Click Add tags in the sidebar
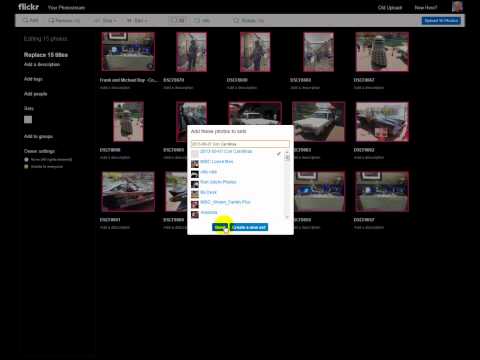Image resolution: width=480 pixels, height=360 pixels. click(33, 79)
